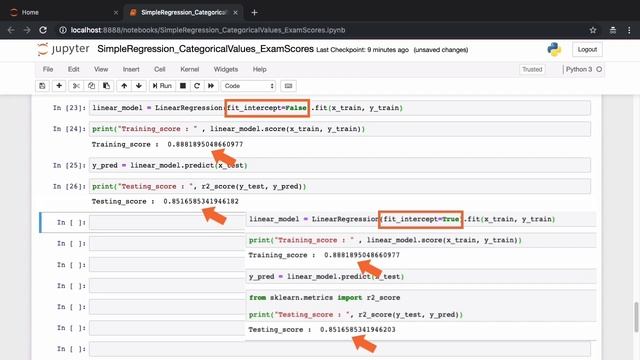
Task: Rename notebook title SimpleRegression_CategoricalValues_ExamScores
Action: click(205, 49)
